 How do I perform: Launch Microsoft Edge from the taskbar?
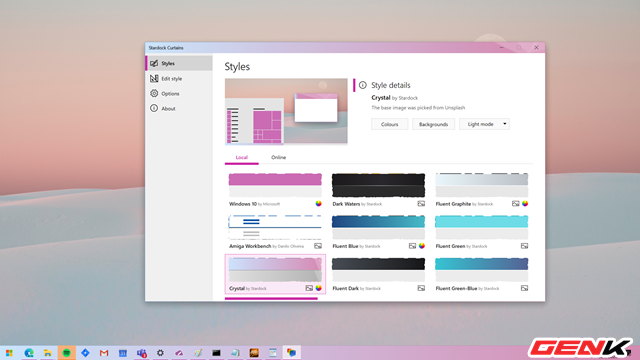29,353
